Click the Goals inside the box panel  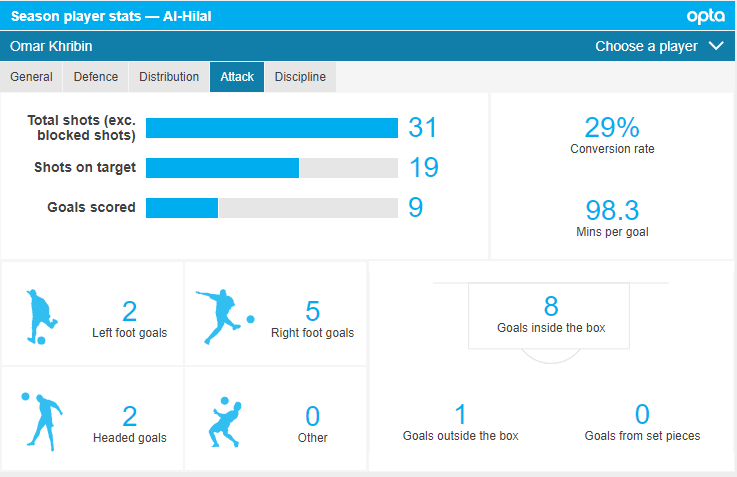point(551,315)
